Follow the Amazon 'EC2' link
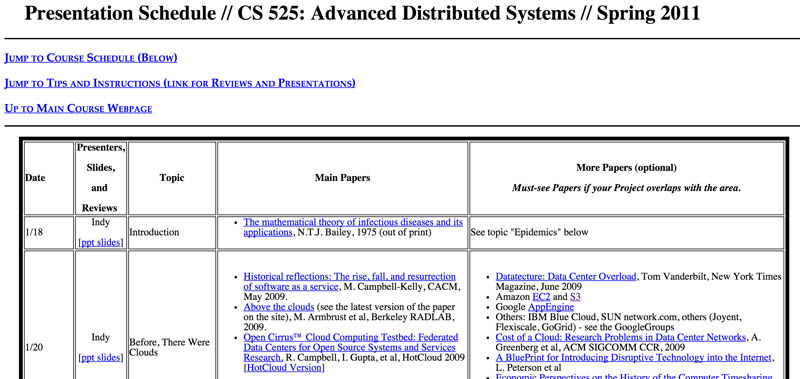This screenshot has height=379, width=800. [x=541, y=297]
